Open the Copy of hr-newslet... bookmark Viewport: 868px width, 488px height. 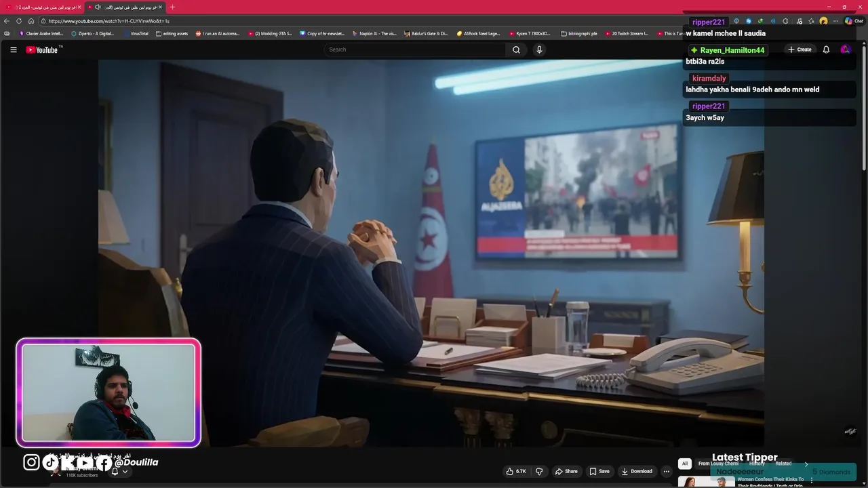pos(323,33)
